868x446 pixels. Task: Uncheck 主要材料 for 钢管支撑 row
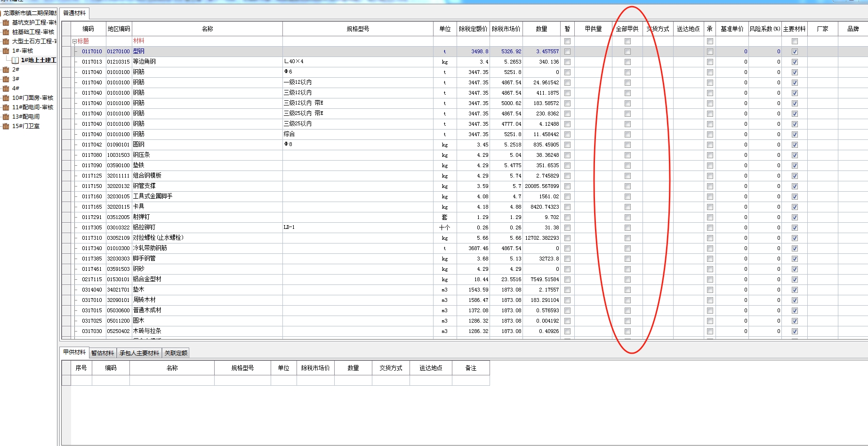coord(795,187)
